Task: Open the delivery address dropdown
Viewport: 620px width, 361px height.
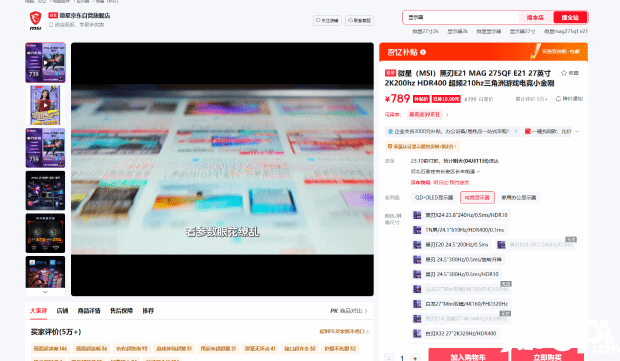Action: click(x=445, y=172)
